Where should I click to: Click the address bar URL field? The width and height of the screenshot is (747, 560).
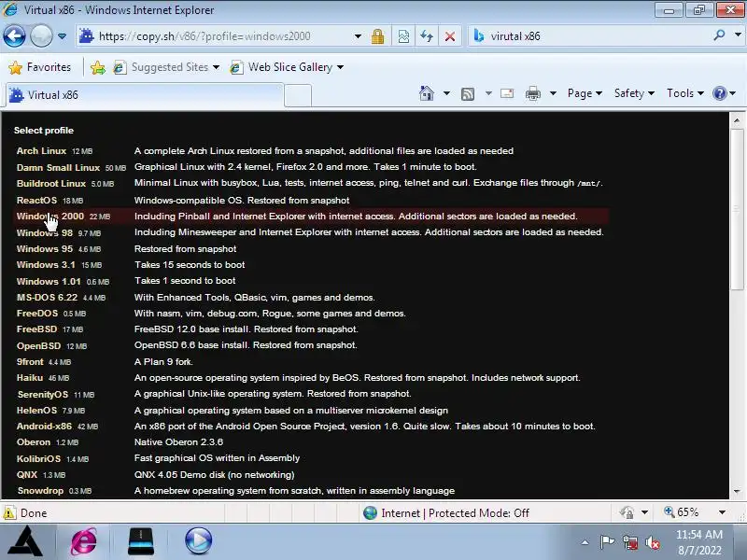(x=215, y=36)
